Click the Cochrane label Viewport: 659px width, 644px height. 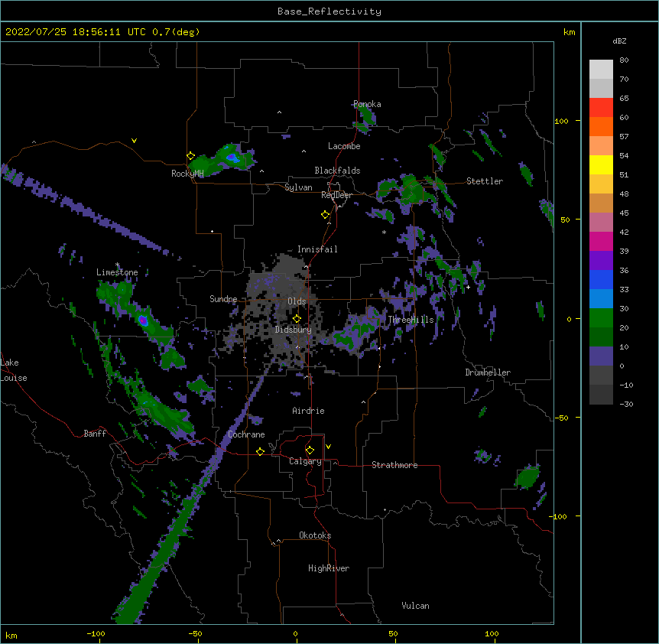(246, 434)
